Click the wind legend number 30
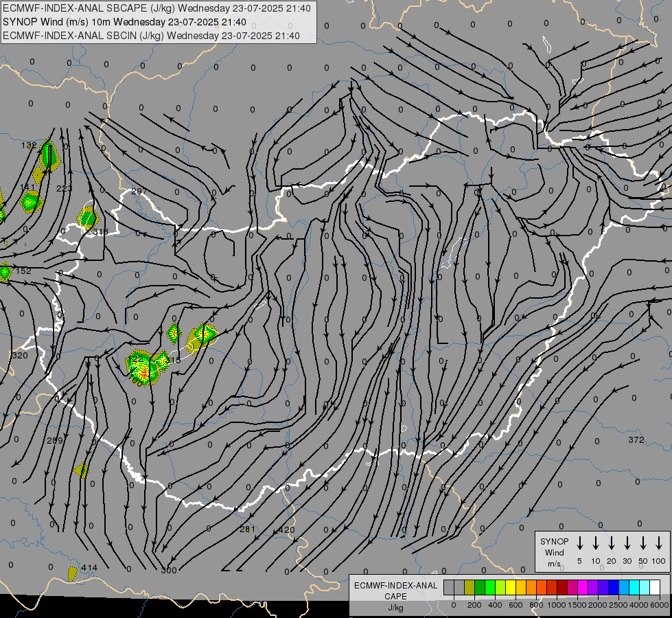672x618 pixels. [x=627, y=561]
